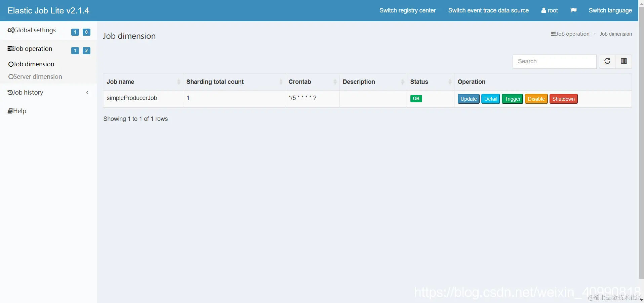Click Job operation breadcrumb link
This screenshot has height=303, width=644.
point(570,34)
